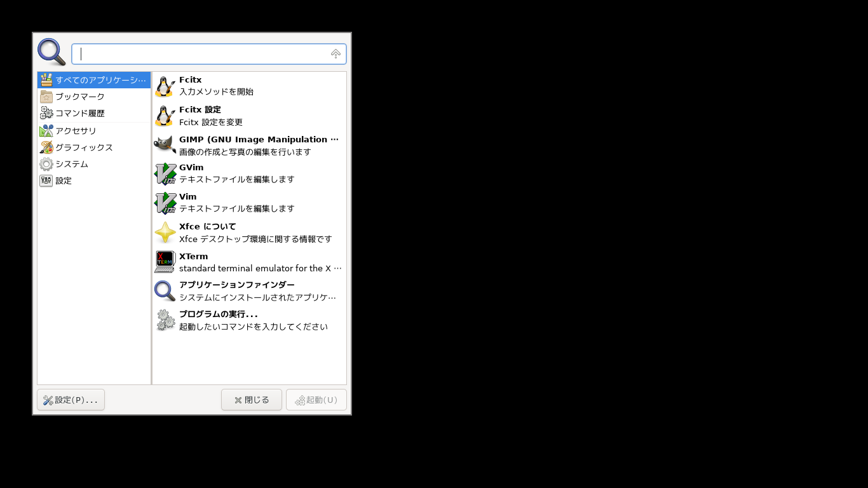Open the 設定(P)... preferences button
Screen dimensions: 868x488
click(x=71, y=400)
